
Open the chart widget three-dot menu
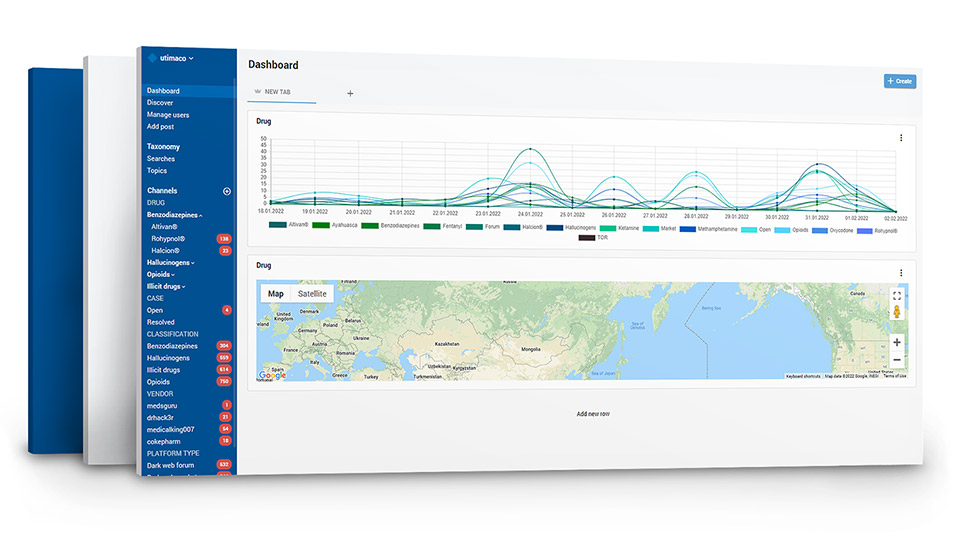[901, 138]
